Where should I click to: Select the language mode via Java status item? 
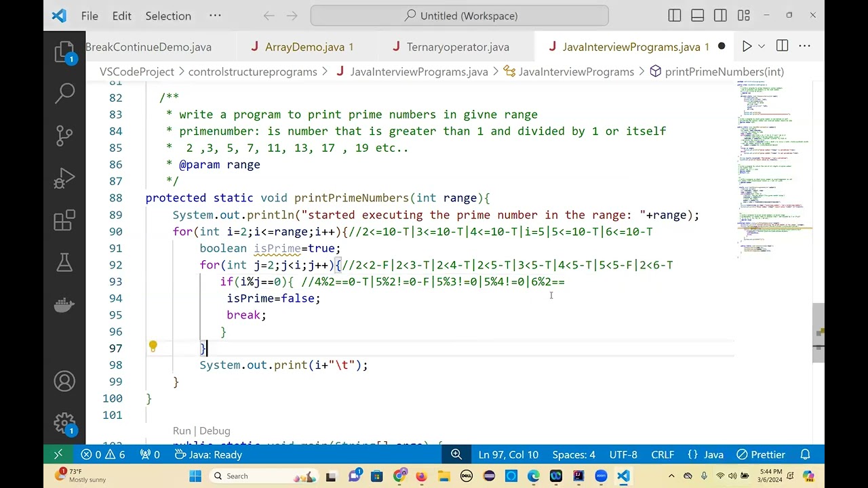pyautogui.click(x=705, y=455)
